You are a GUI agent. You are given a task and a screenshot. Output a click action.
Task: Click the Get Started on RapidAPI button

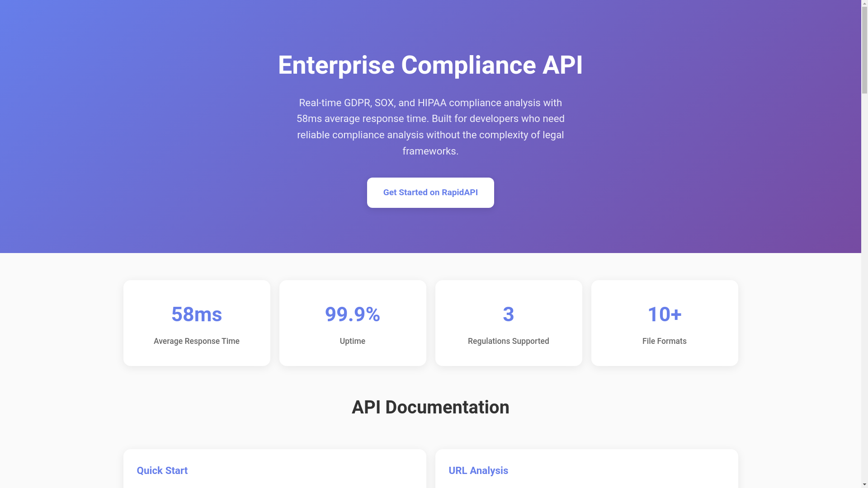pyautogui.click(x=430, y=192)
